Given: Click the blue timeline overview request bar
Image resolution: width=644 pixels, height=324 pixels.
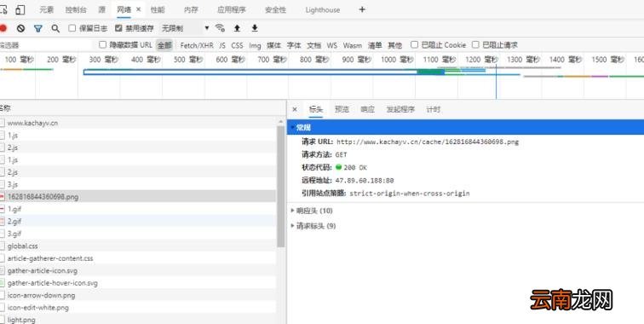Looking at the screenshot, I should pos(264,72).
